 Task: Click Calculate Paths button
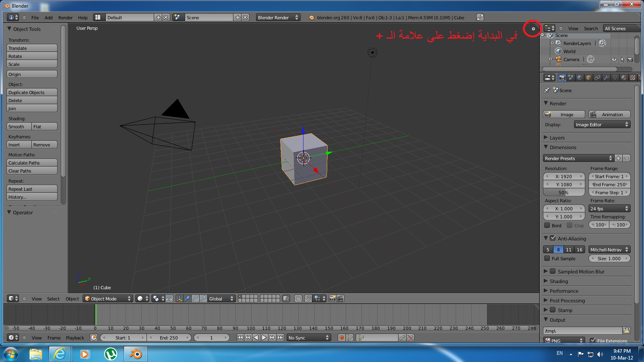32,162
